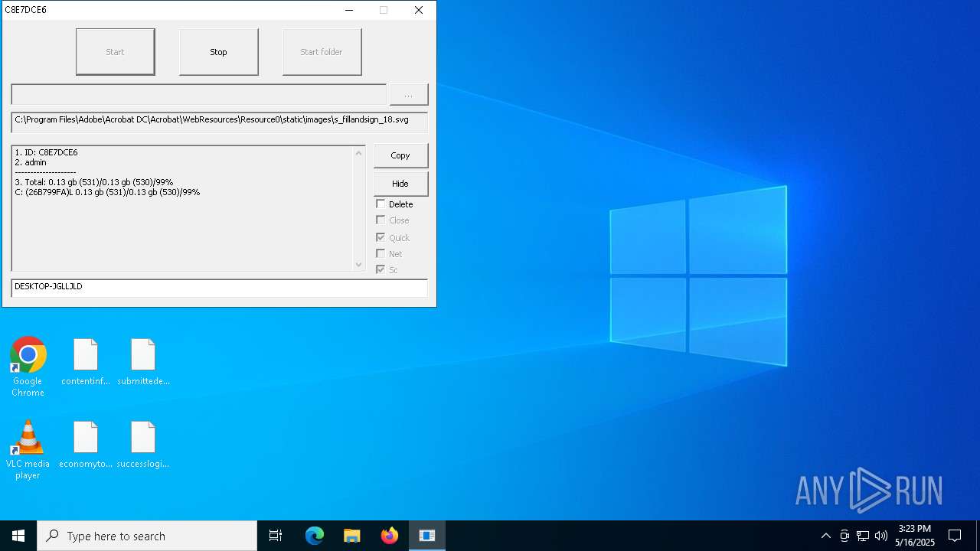Select the '1. ID: C8E7DCE6' log line

coord(46,152)
